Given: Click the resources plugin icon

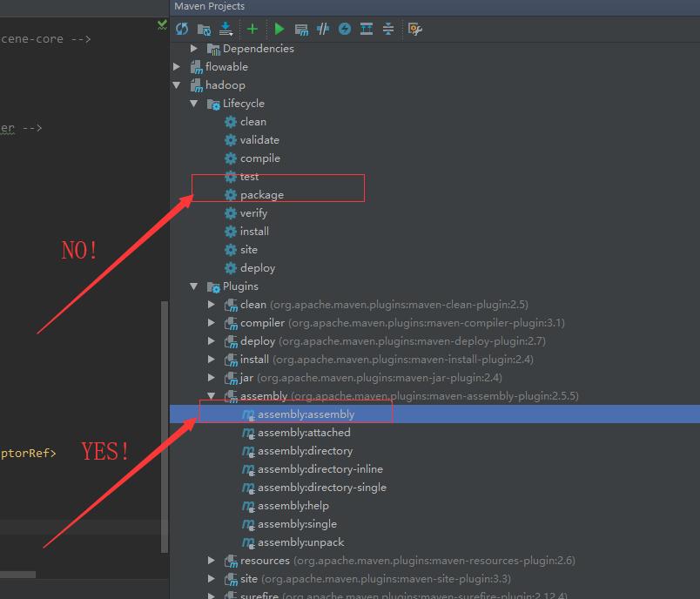Looking at the screenshot, I should (x=231, y=561).
